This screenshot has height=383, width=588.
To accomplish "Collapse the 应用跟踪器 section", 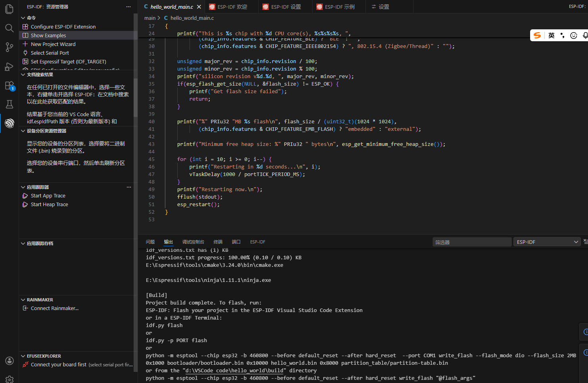I will click(x=23, y=187).
